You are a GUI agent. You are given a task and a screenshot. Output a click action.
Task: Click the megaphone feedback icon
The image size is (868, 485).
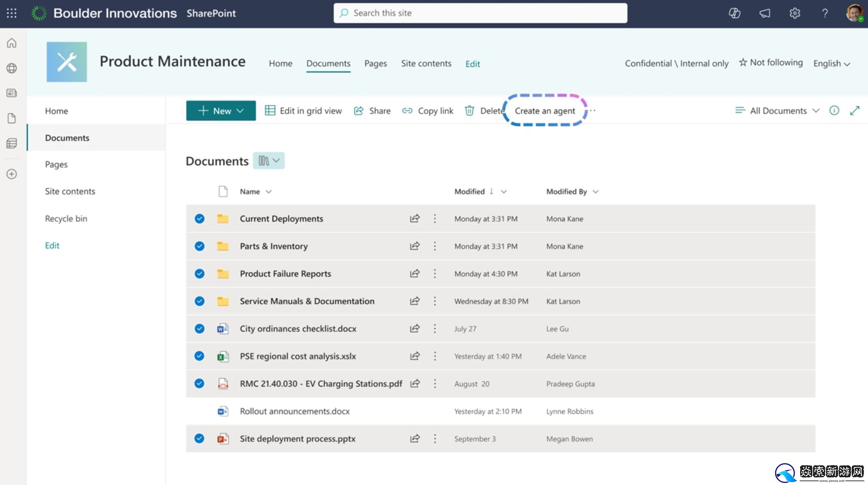[765, 13]
